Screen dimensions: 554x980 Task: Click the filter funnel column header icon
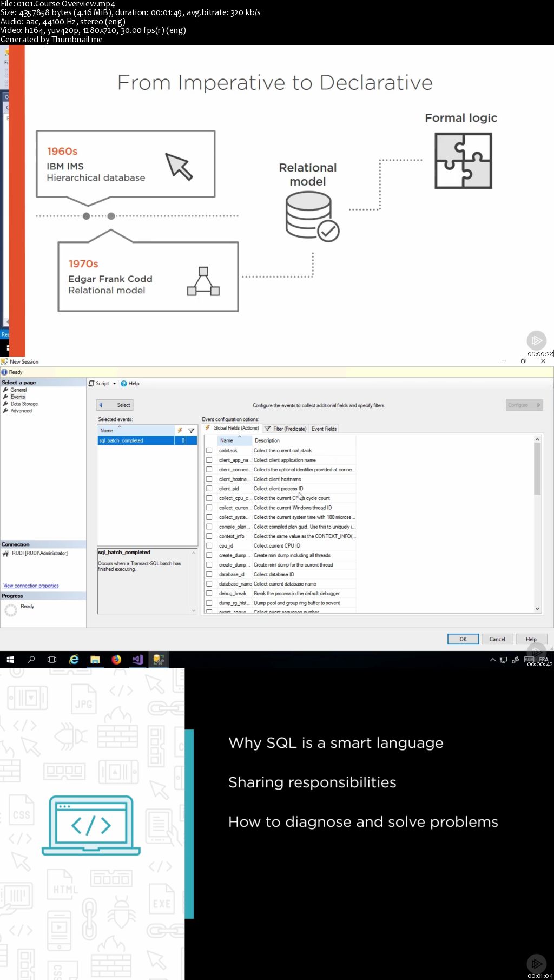191,431
